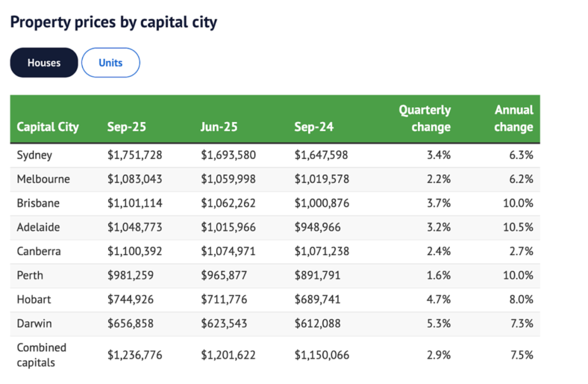This screenshot has height=384, width=588.
Task: Switch to the Units tab
Action: pos(111,63)
